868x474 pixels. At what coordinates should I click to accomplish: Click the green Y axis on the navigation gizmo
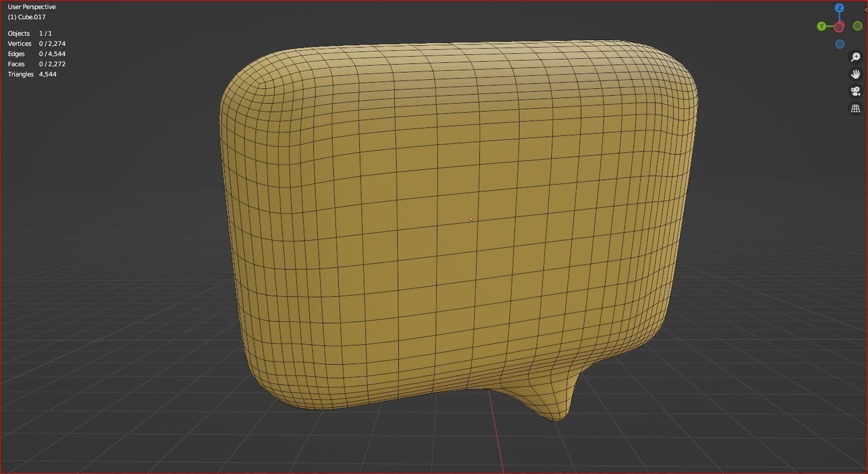pos(822,26)
